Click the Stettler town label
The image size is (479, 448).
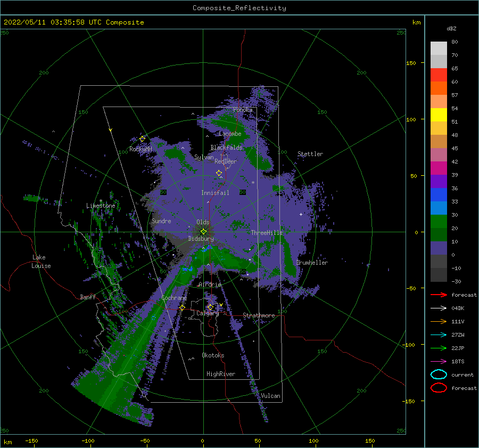point(310,154)
